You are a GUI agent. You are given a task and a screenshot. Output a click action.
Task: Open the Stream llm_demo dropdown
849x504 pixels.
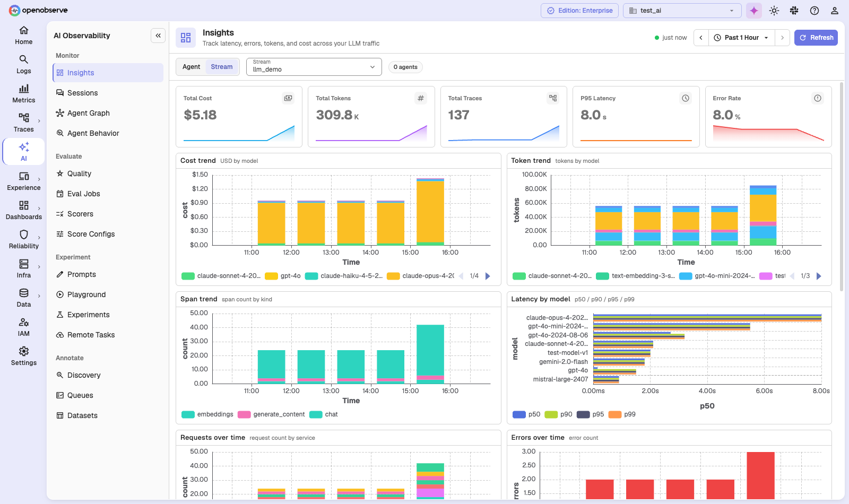click(314, 67)
